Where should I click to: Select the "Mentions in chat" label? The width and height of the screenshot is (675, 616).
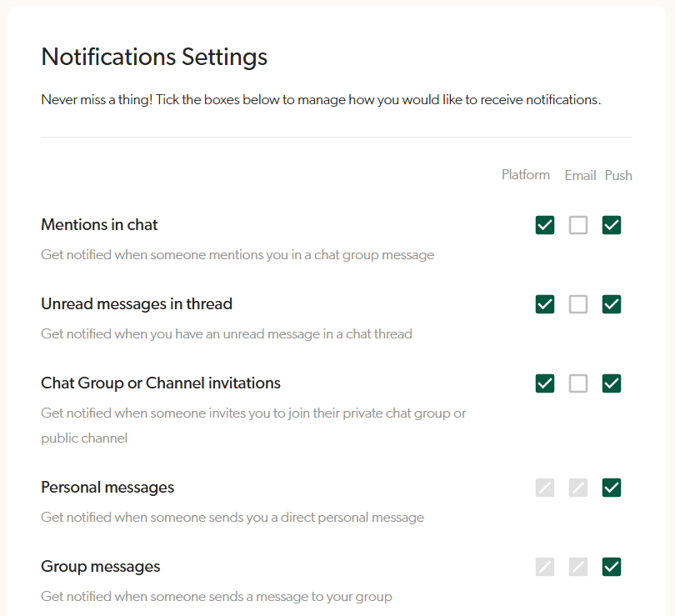(x=98, y=224)
